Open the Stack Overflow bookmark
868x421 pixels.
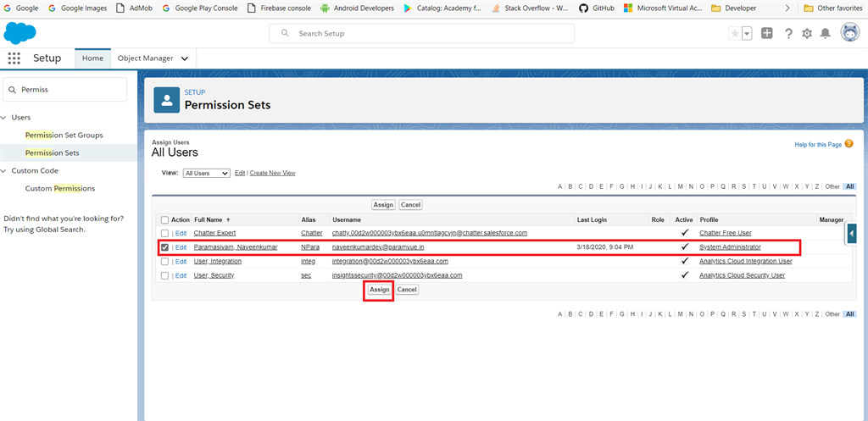coord(530,8)
